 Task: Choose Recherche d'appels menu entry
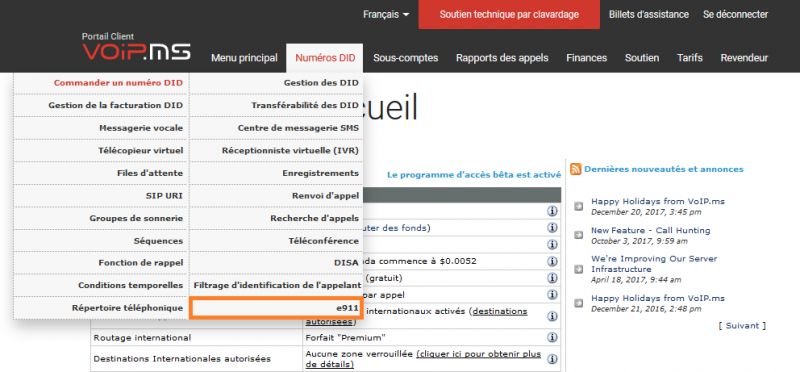click(x=276, y=218)
